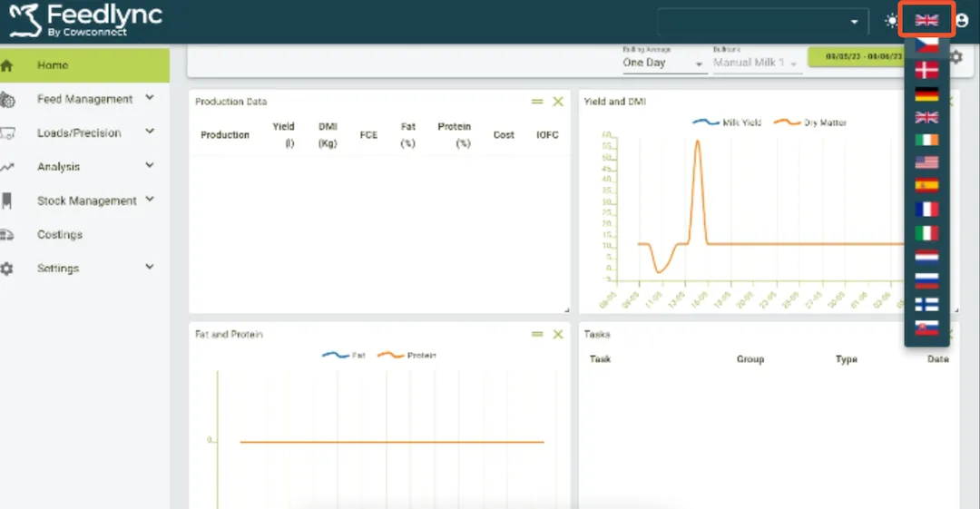Screen dimensions: 980x509
Task: Click the green date range button
Action: pos(855,56)
